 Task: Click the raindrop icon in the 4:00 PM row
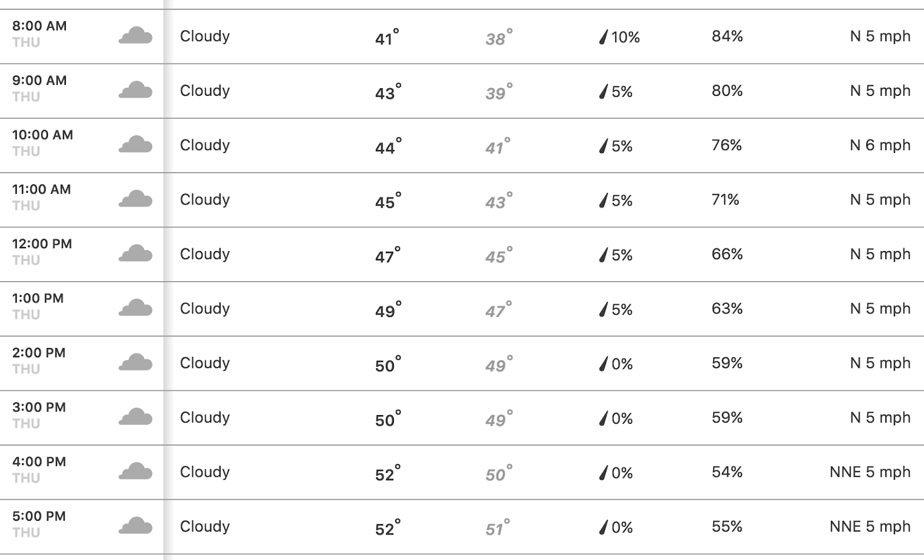coord(603,473)
